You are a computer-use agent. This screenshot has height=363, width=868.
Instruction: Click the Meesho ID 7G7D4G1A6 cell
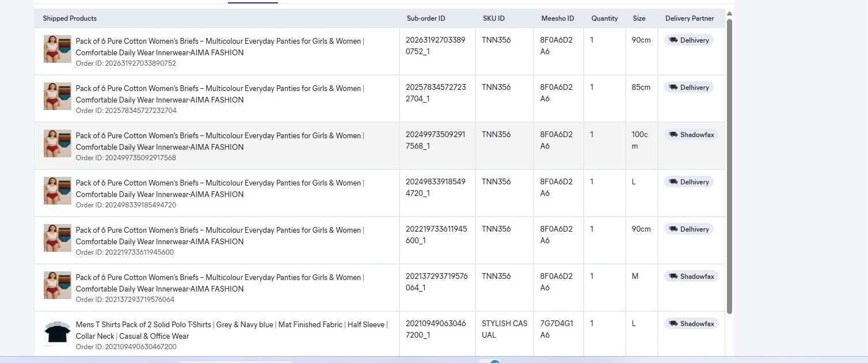[556, 329]
